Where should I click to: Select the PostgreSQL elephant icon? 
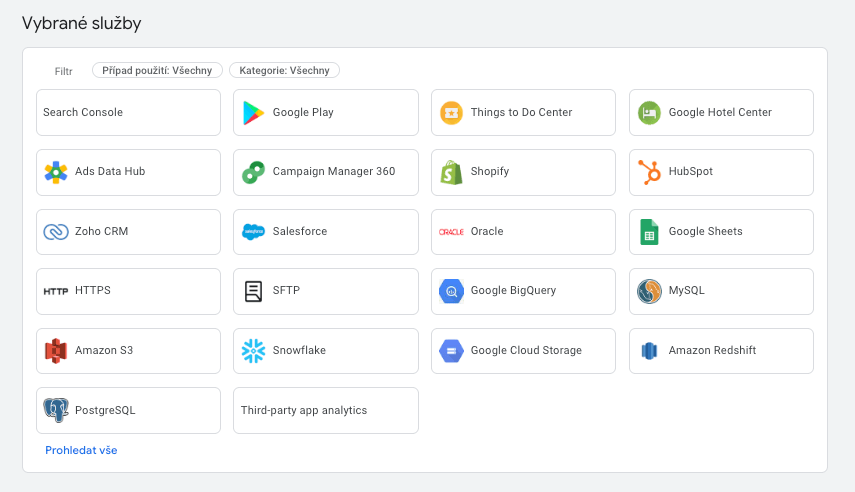55,410
